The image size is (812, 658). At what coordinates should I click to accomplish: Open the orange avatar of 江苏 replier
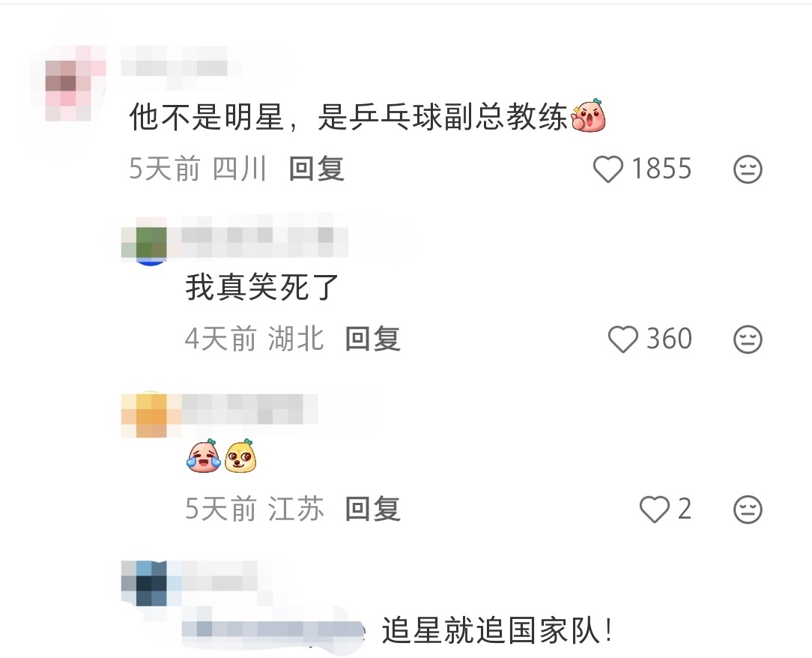tap(144, 415)
